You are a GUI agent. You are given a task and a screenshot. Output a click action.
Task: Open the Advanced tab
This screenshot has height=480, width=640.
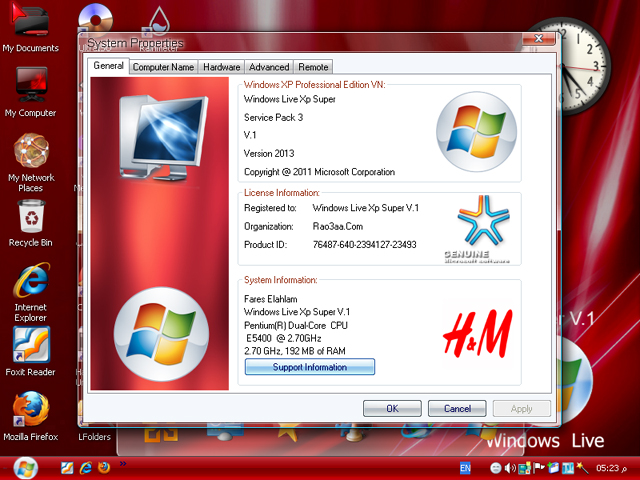(x=269, y=67)
